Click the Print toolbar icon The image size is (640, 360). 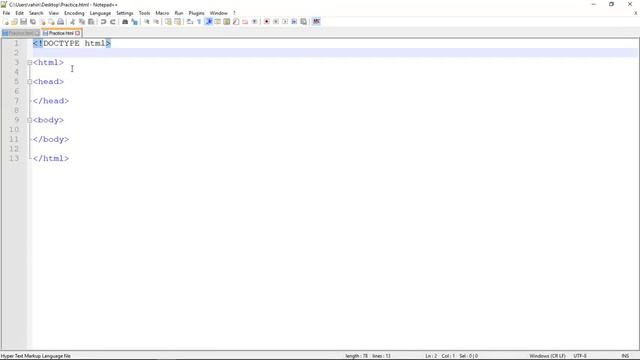tap(60, 22)
